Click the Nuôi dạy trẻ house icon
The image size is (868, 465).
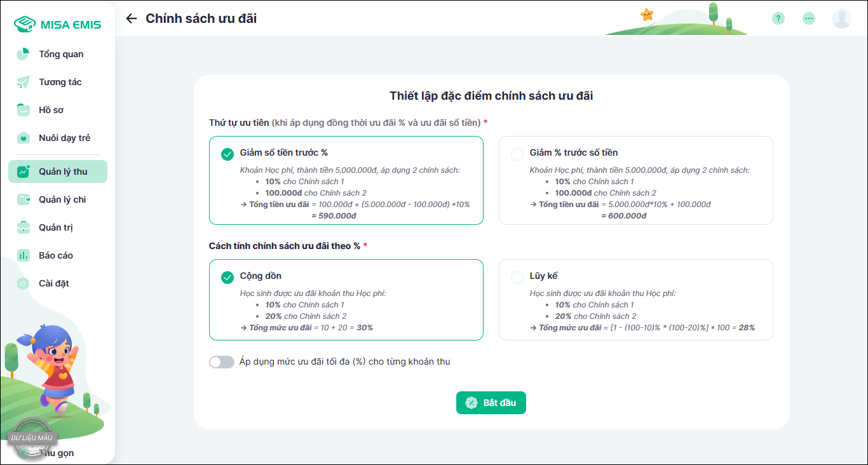pyautogui.click(x=24, y=138)
